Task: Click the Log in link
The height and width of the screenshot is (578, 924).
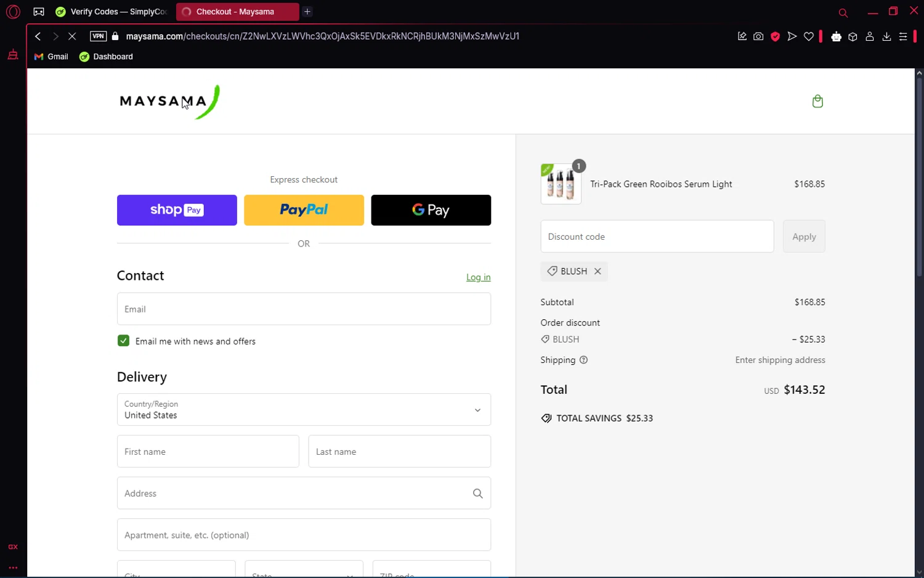Action: tap(479, 277)
